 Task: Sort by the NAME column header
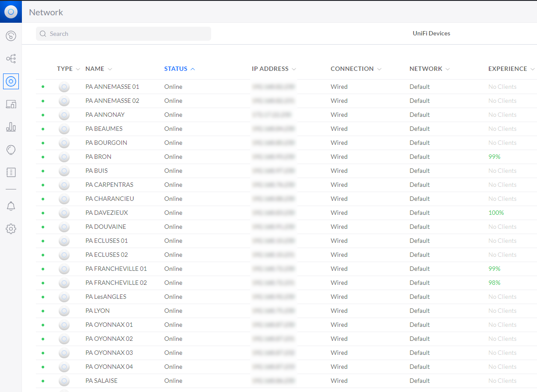click(x=99, y=69)
